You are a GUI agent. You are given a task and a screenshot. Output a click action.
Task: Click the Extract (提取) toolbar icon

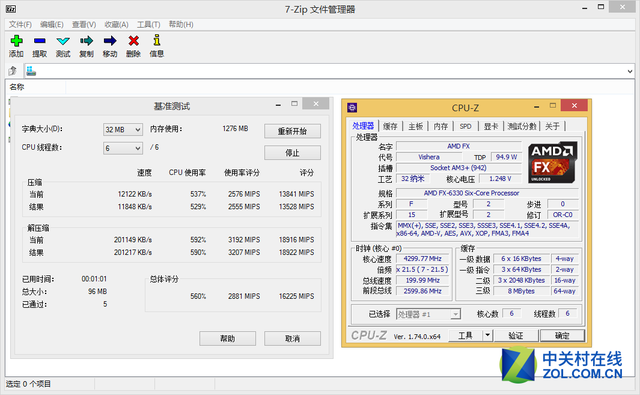click(x=40, y=41)
